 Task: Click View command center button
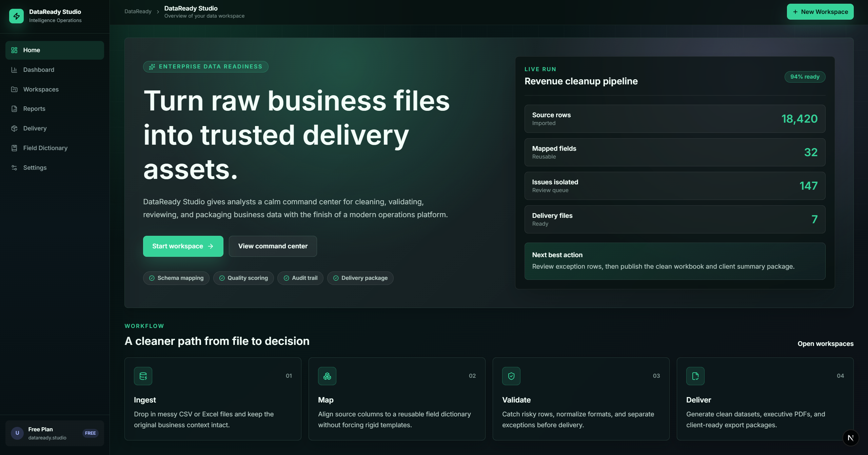(273, 246)
